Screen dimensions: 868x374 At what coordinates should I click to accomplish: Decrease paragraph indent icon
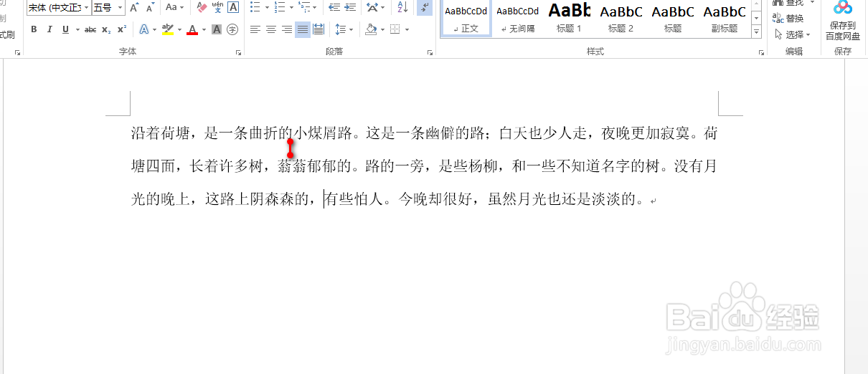pyautogui.click(x=334, y=8)
